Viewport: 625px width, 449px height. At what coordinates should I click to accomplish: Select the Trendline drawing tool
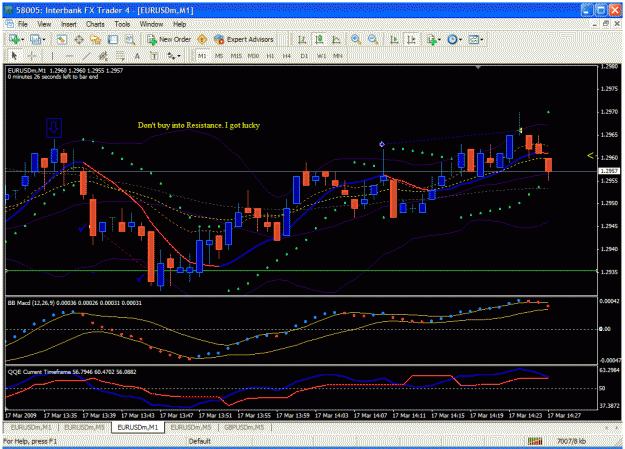point(86,56)
